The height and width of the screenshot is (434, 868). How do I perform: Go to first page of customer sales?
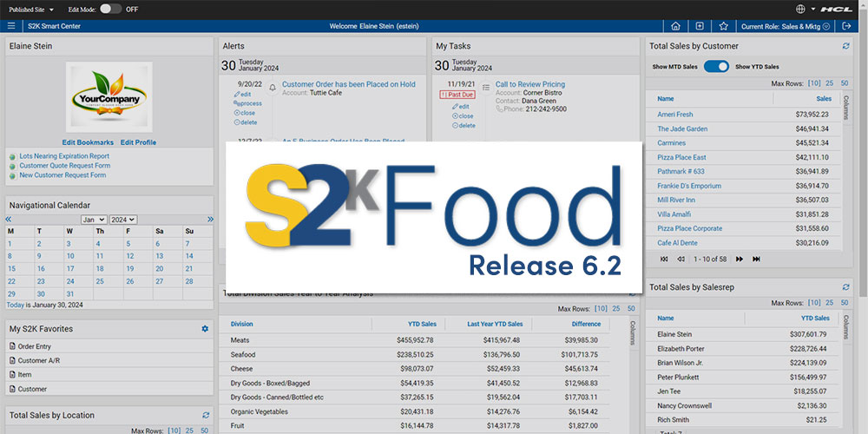664,259
